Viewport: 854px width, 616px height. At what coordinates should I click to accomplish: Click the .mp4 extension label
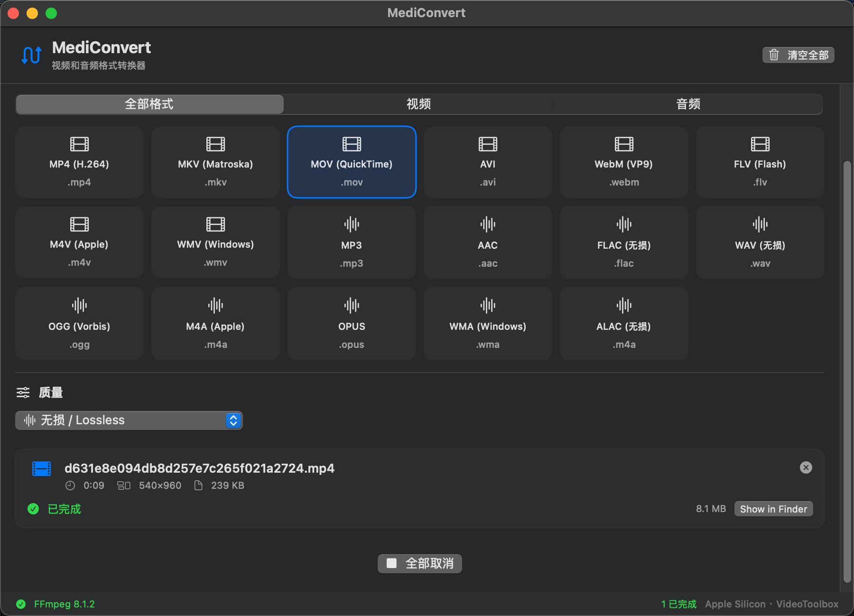[x=79, y=182]
